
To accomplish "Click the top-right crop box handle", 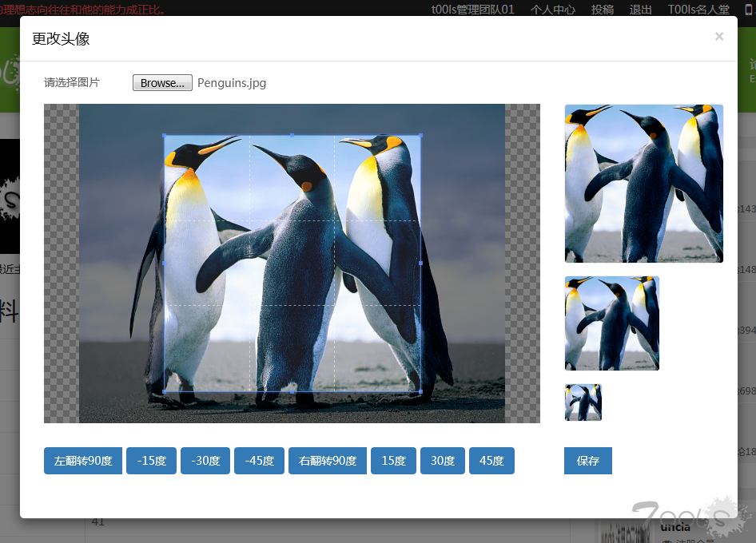I will coord(421,136).
